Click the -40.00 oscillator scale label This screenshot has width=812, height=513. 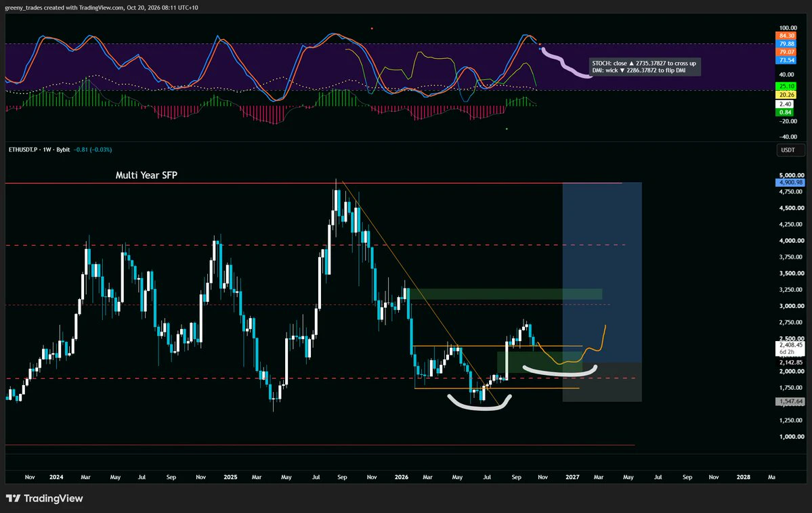[x=788, y=137]
